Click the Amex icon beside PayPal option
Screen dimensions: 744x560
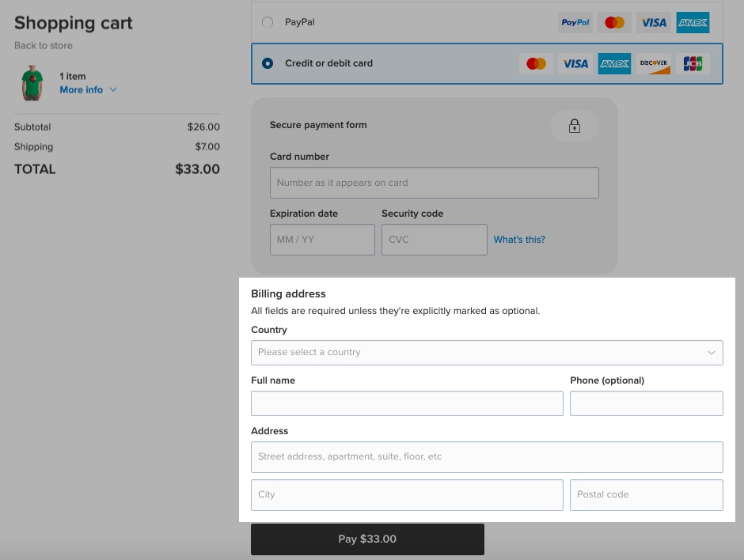point(693,22)
